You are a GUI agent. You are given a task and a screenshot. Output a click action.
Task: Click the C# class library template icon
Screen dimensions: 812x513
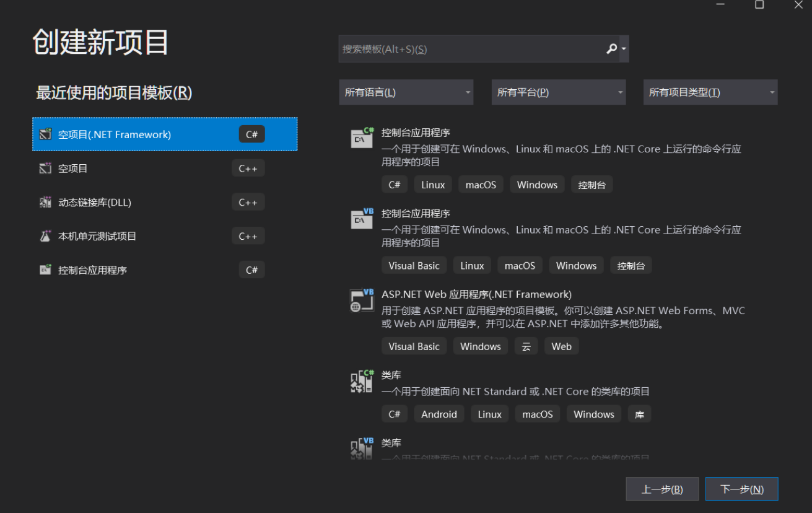pos(362,381)
